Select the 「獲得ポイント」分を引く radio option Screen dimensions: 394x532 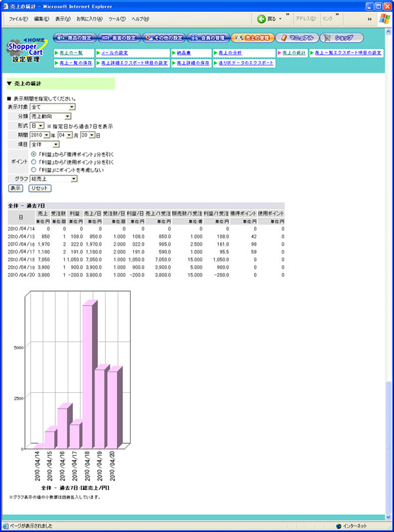(x=33, y=154)
